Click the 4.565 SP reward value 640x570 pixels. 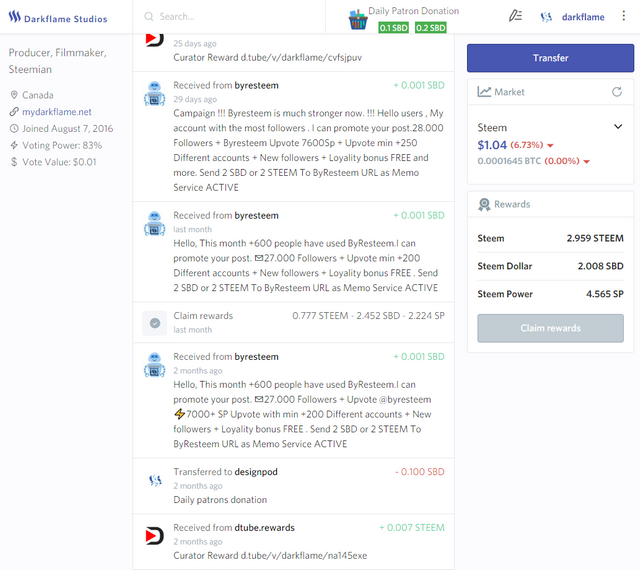click(x=604, y=294)
